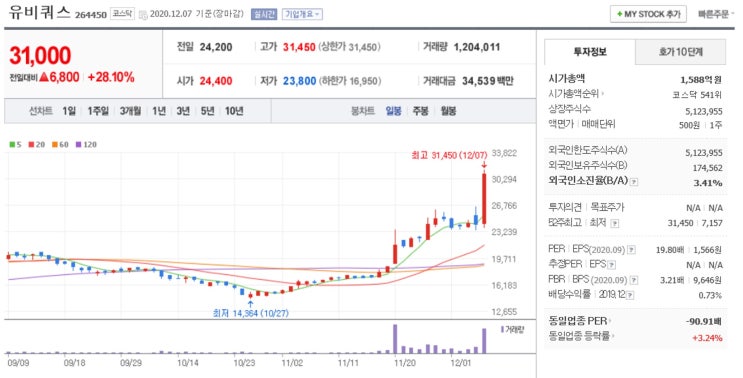The width and height of the screenshot is (743, 378).
Task: Click the 상장주식수 value in 투자정보
Action: pyautogui.click(x=704, y=111)
